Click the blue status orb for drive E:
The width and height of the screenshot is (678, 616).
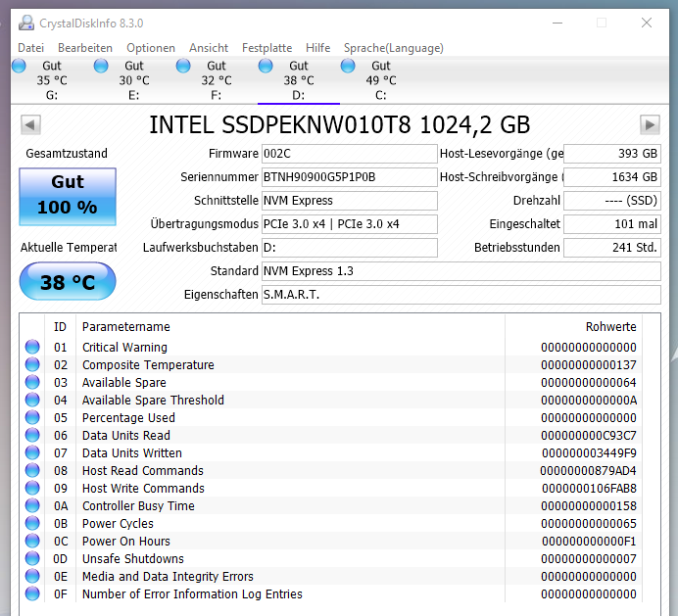coord(101,66)
